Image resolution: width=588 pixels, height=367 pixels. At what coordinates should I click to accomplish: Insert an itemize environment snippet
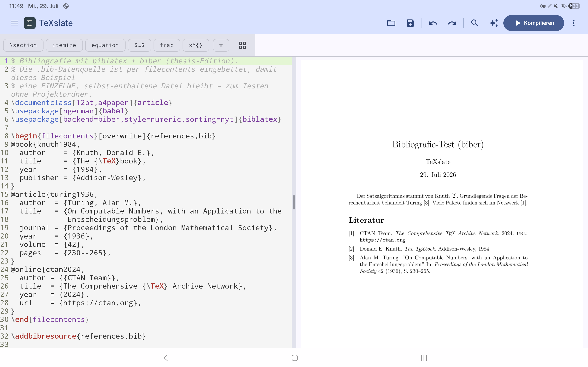pyautogui.click(x=64, y=45)
